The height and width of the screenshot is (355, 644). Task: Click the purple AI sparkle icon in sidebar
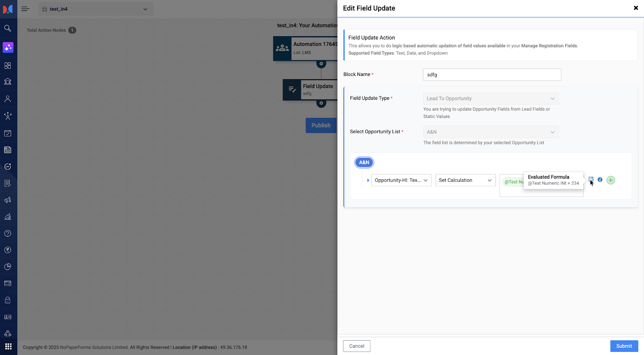point(8,47)
